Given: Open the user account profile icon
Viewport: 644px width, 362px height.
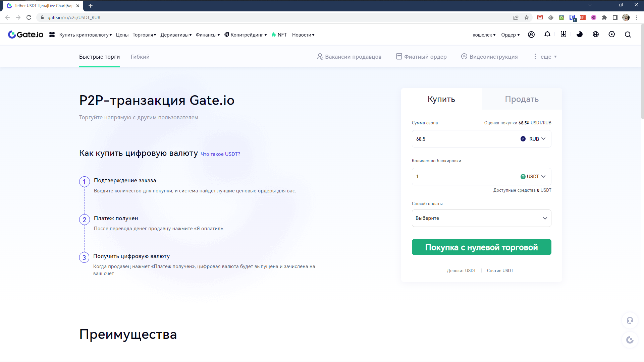Looking at the screenshot, I should point(531,35).
